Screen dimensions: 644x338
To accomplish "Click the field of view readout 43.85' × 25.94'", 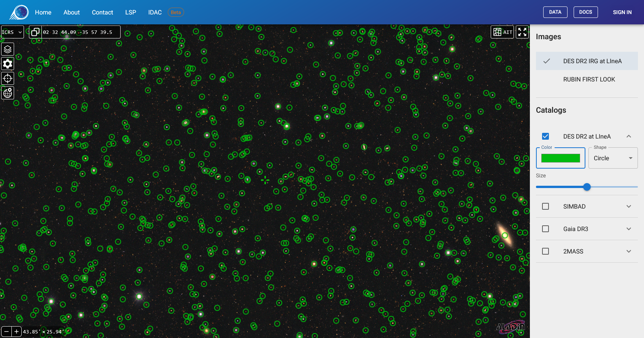I will (43, 332).
